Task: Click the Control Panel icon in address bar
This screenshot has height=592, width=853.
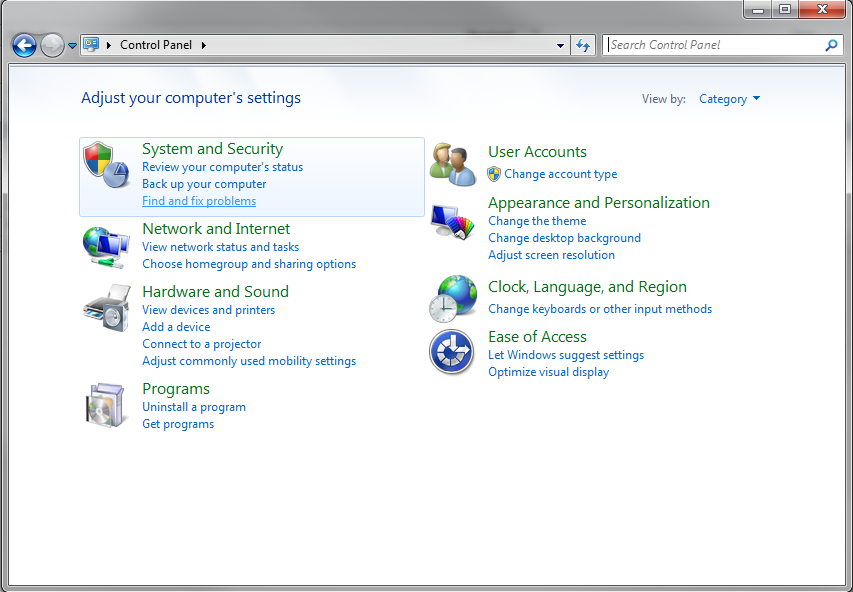Action: [x=91, y=45]
